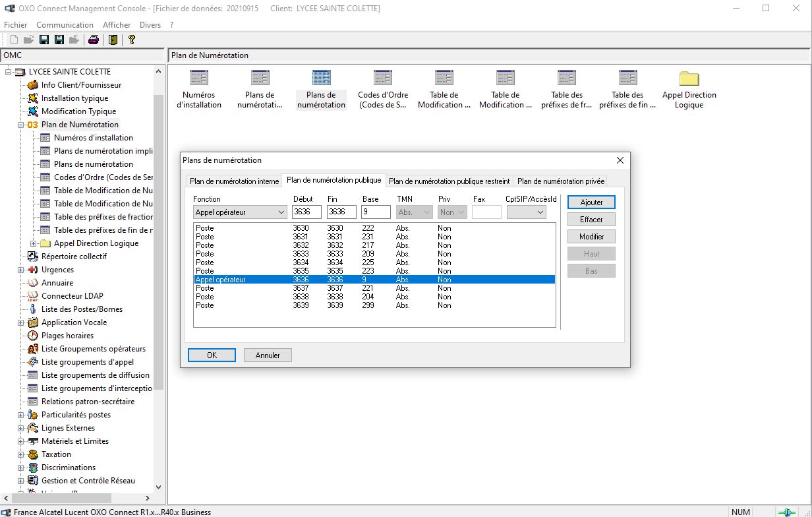Image resolution: width=812 pixels, height=517 pixels.
Task: Open Codes d'Ordre icon in right pane
Action: pyautogui.click(x=382, y=89)
